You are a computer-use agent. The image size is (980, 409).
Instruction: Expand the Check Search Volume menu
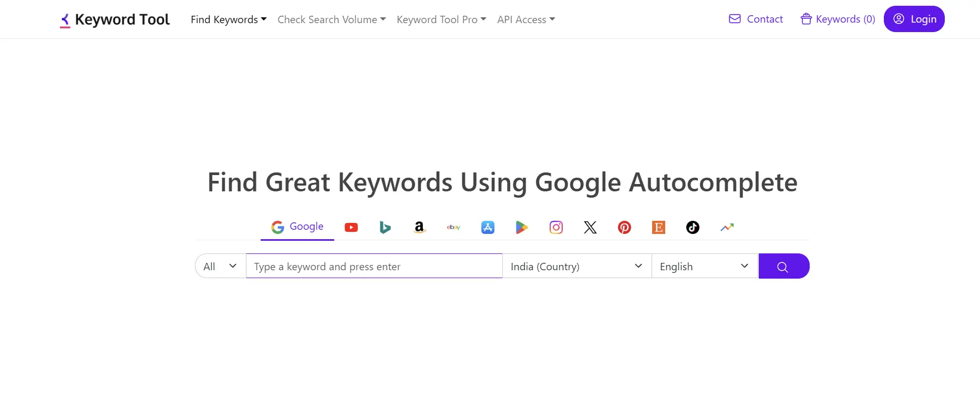pyautogui.click(x=332, y=19)
